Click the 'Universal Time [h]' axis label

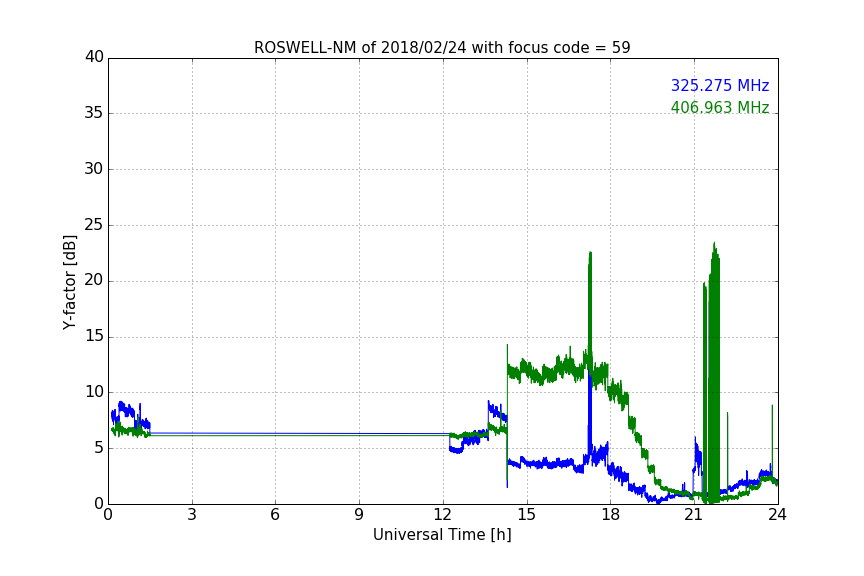coord(442,535)
